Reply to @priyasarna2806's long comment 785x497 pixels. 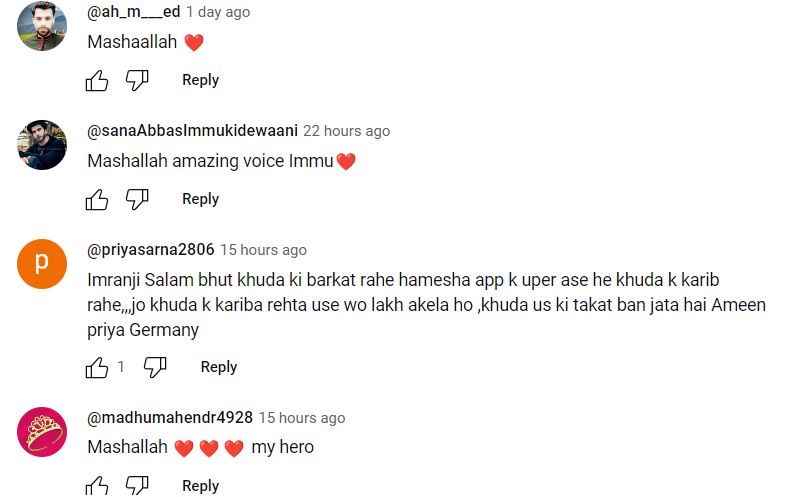pos(219,367)
